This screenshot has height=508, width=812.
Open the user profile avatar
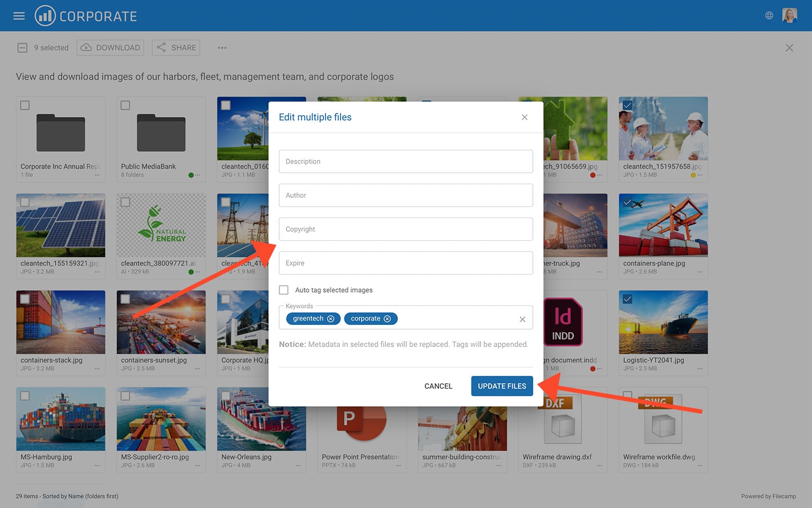pos(789,15)
